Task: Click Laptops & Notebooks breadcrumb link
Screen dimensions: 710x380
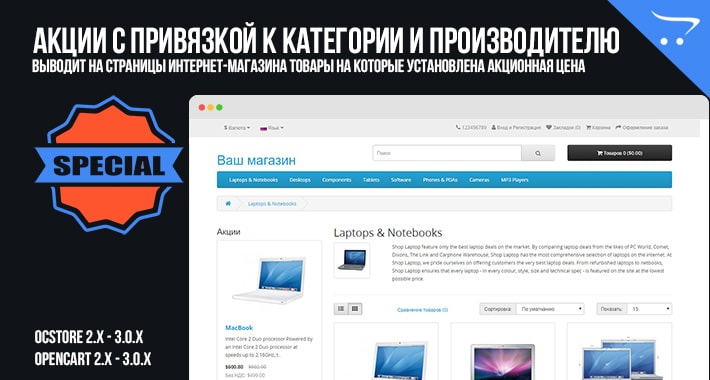Action: coord(272,204)
